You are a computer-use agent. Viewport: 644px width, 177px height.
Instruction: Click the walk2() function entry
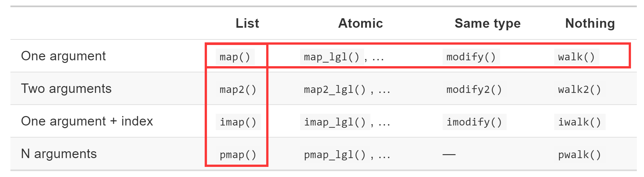pos(579,90)
